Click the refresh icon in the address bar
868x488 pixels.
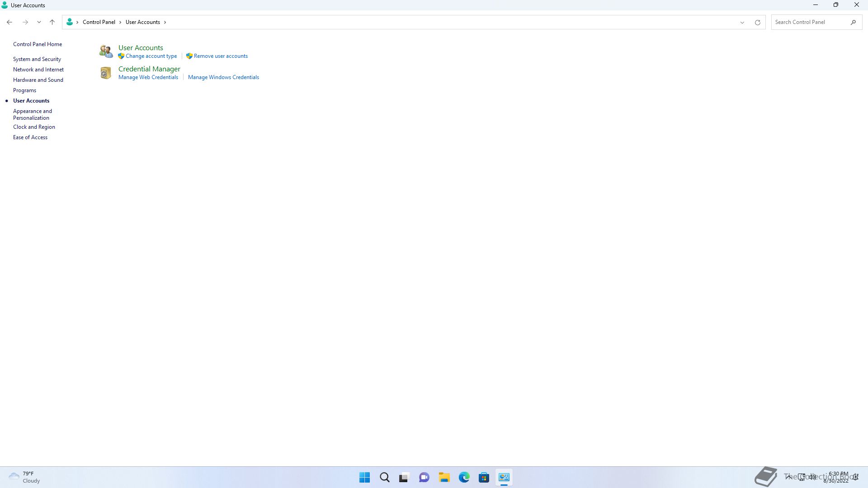[758, 22]
